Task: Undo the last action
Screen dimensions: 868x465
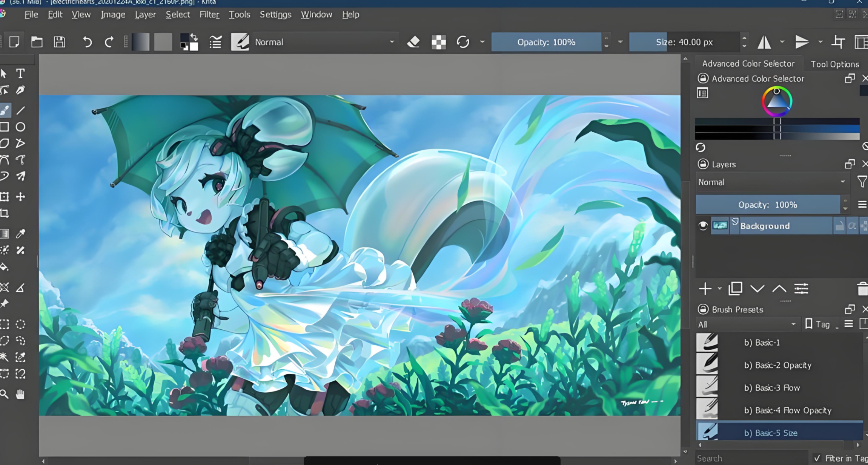Action: click(87, 42)
